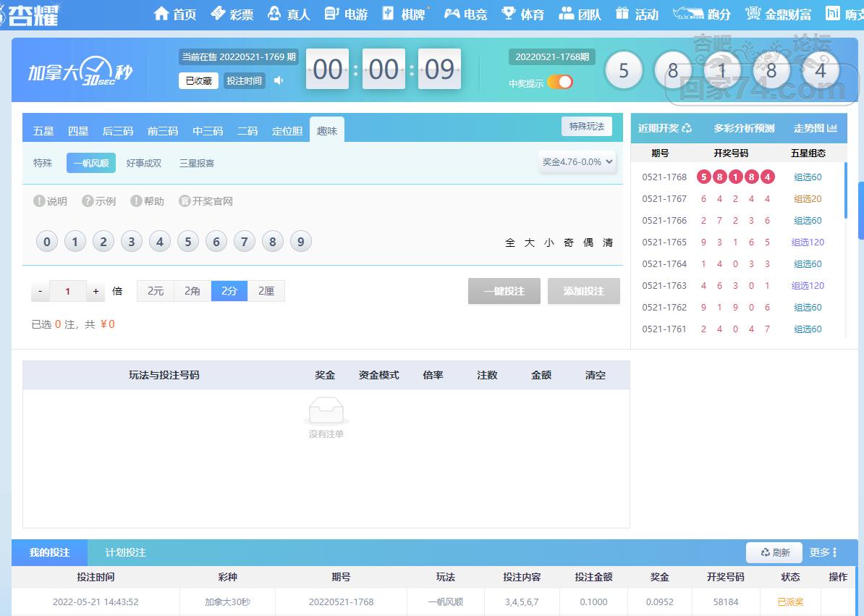Open the 彩票 lottery ticket icon
Image resolution: width=864 pixels, height=616 pixels.
219,13
